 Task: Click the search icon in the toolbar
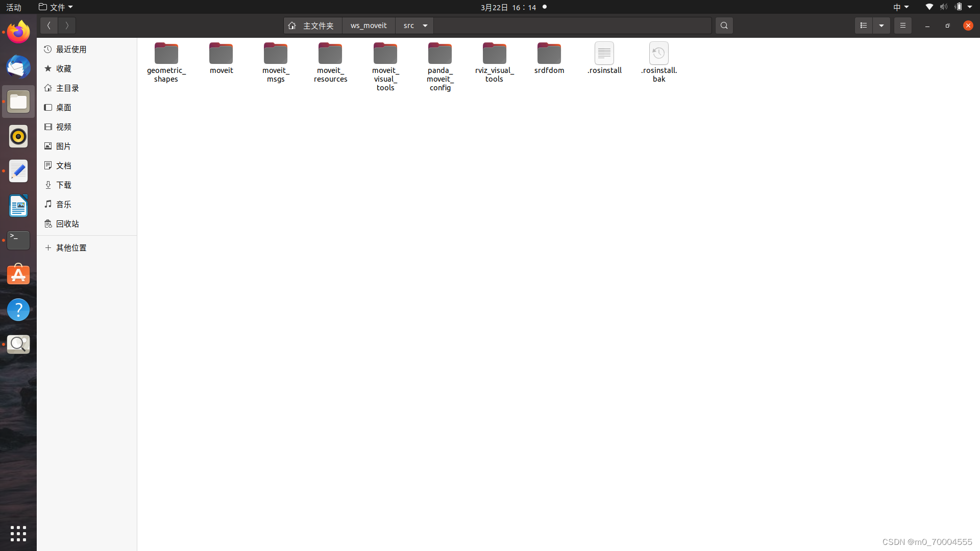pos(724,26)
